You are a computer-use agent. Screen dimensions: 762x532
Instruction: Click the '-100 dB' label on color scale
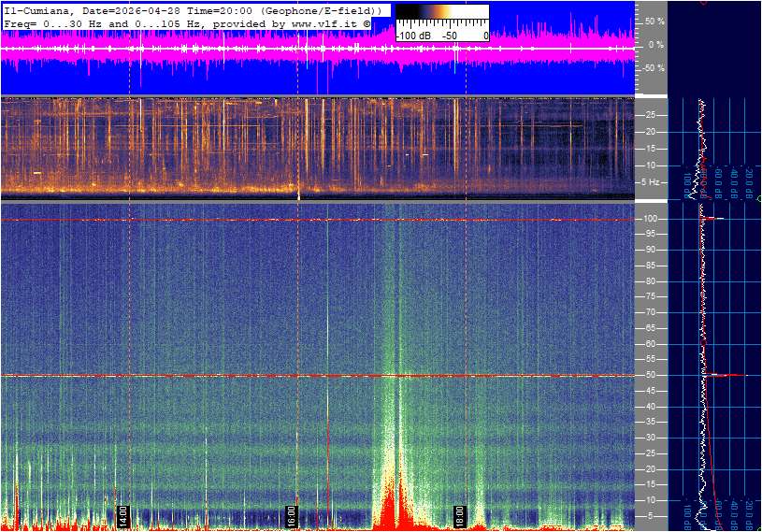pyautogui.click(x=413, y=36)
